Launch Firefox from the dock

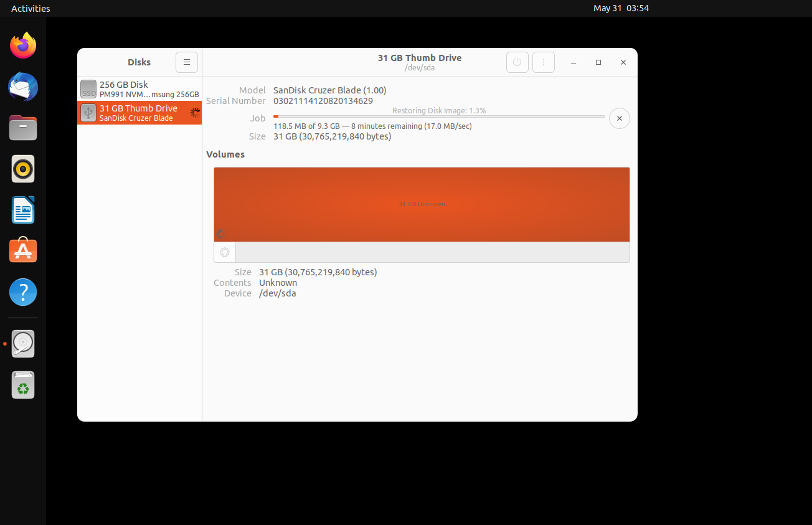point(23,45)
